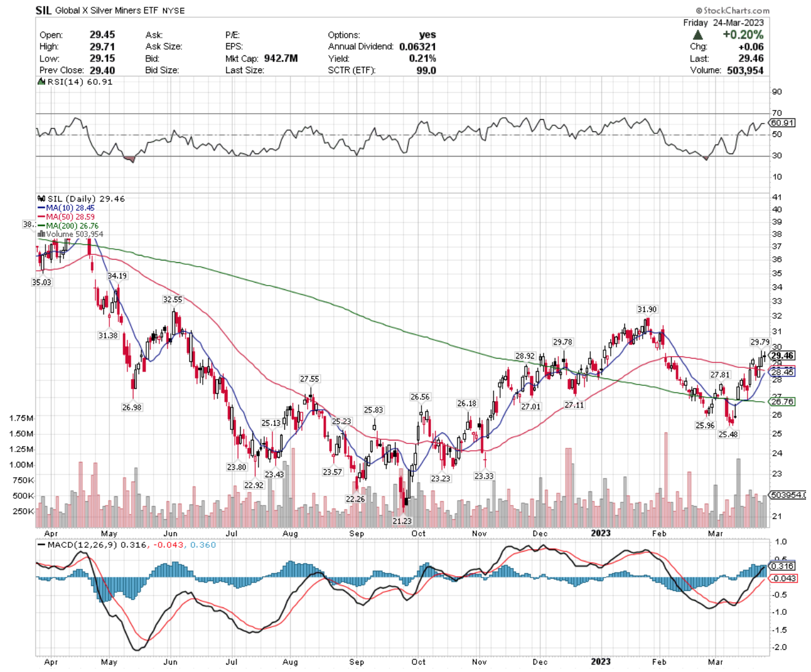The height and width of the screenshot is (672, 811).
Task: Click the 25.48 March low label
Action: (x=728, y=434)
